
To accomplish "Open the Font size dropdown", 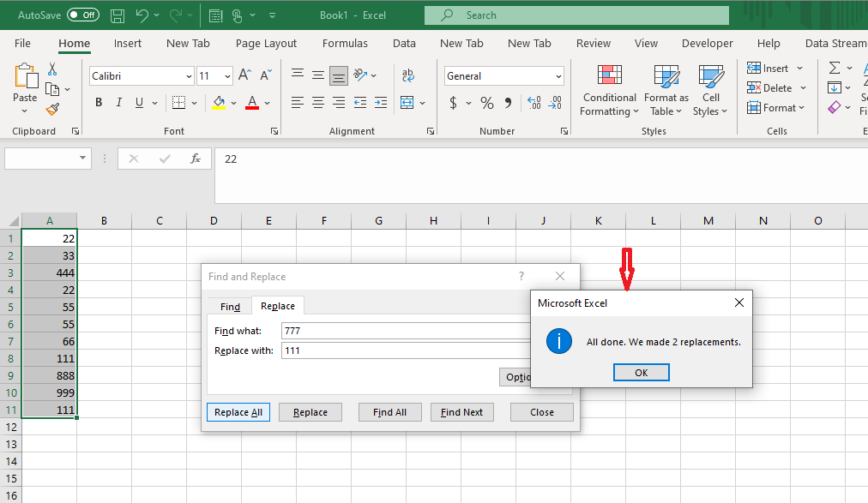I will coord(227,76).
